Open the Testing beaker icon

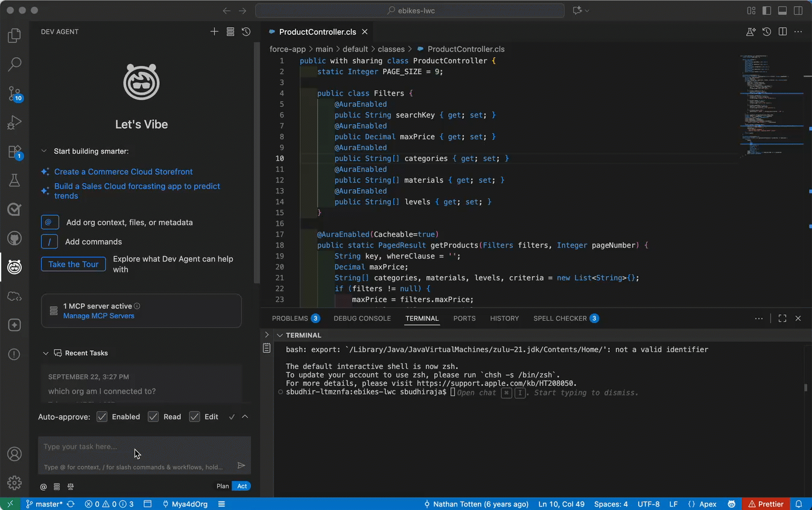coord(14,180)
